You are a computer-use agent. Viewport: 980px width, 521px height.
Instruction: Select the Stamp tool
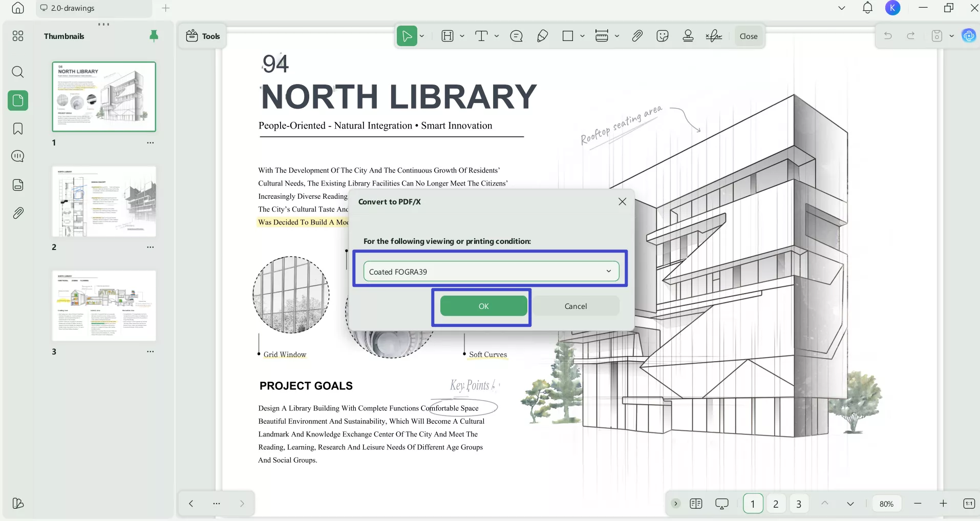click(688, 36)
